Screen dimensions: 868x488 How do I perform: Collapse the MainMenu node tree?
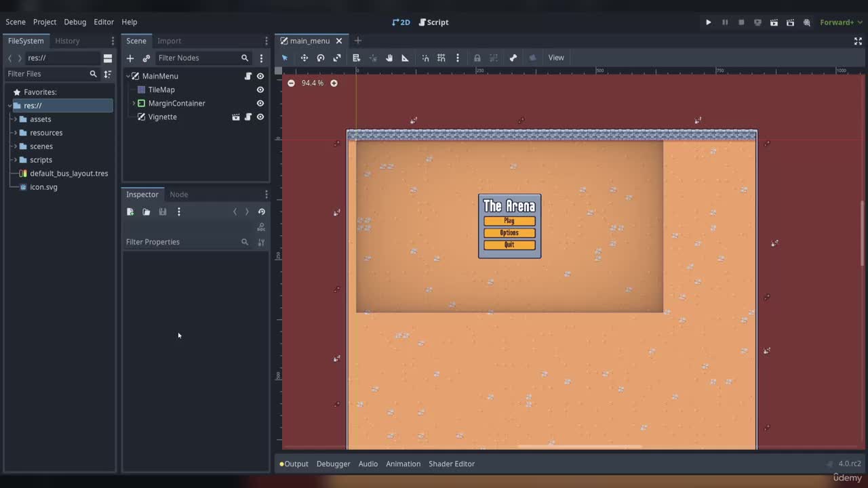[128, 77]
